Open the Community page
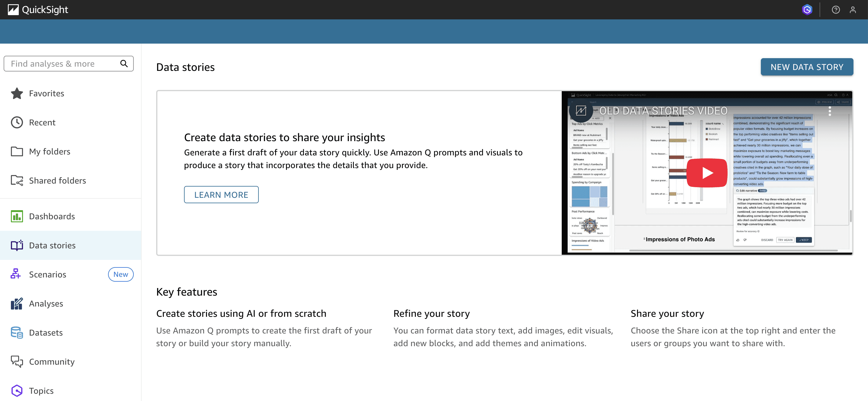Image resolution: width=868 pixels, height=401 pixels. point(51,362)
